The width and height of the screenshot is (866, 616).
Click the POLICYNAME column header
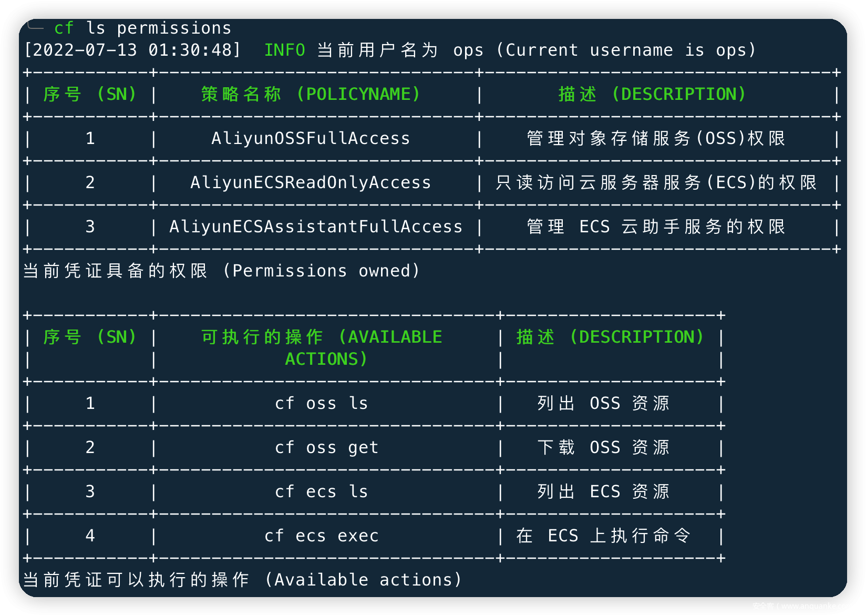click(x=311, y=94)
